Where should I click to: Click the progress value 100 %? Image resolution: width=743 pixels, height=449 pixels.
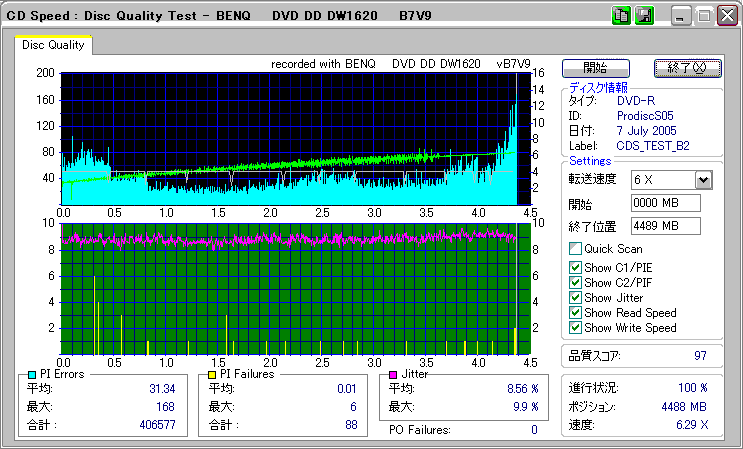tap(693, 388)
